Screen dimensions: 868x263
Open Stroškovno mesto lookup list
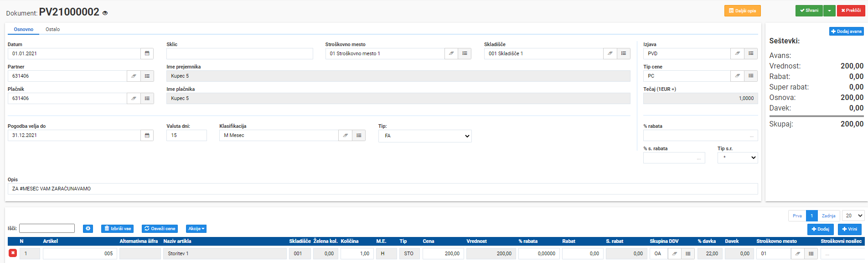[x=465, y=53]
